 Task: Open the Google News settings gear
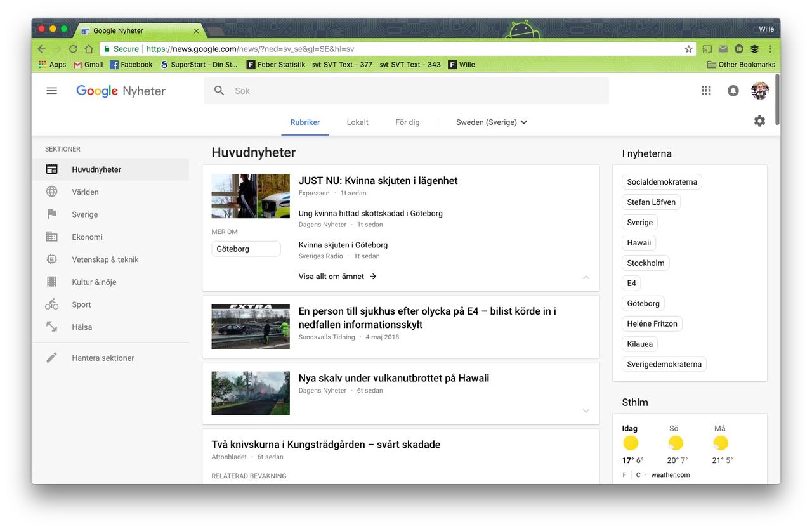(x=759, y=121)
